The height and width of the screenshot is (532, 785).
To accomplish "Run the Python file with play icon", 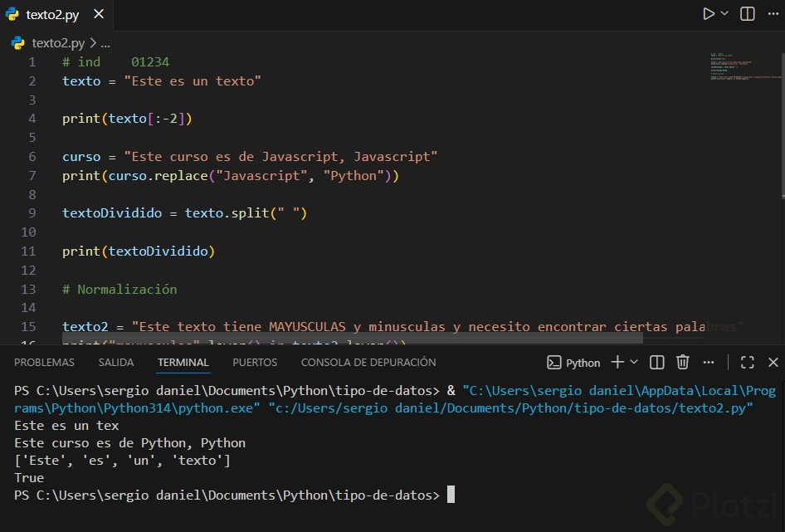I will [708, 14].
